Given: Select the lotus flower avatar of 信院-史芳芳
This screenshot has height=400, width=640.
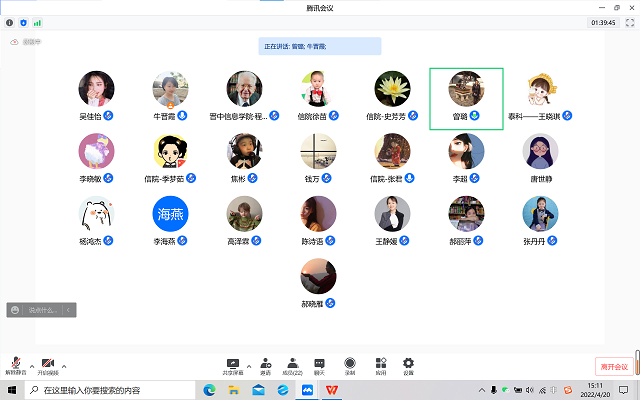Looking at the screenshot, I should tap(392, 89).
